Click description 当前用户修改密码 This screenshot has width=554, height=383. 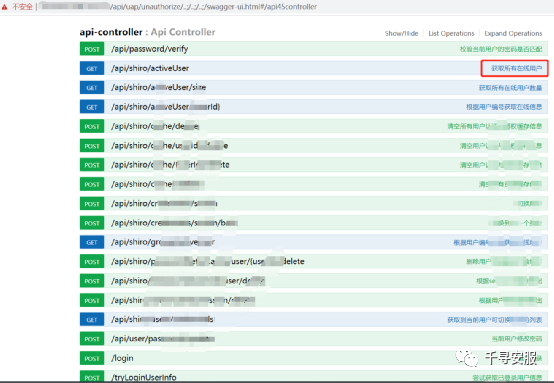point(517,339)
